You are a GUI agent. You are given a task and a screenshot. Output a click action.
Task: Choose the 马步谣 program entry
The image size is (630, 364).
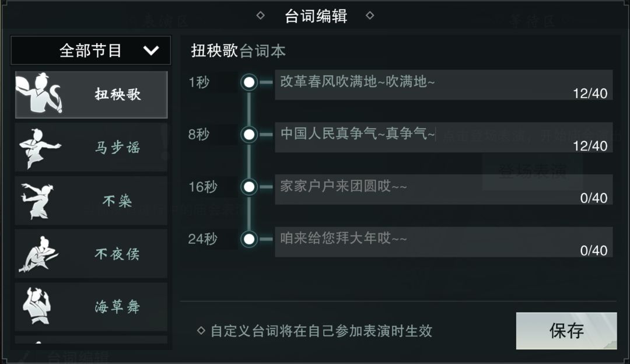[x=91, y=148]
